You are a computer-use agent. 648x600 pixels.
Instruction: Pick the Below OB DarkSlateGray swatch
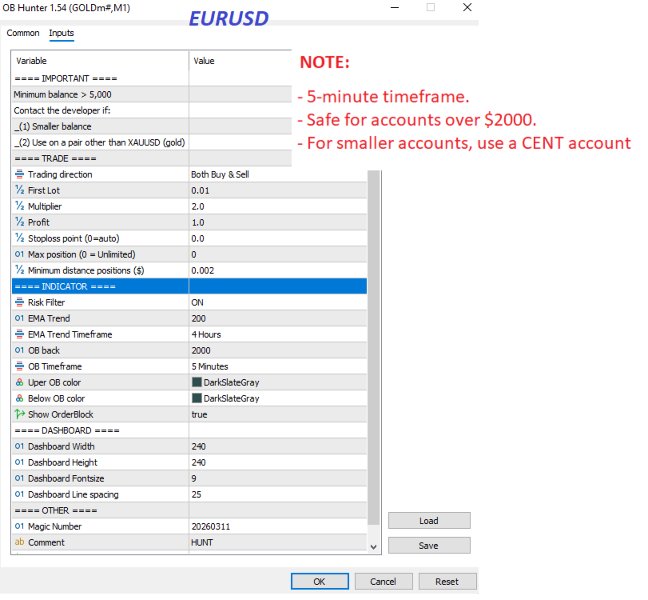(x=197, y=398)
